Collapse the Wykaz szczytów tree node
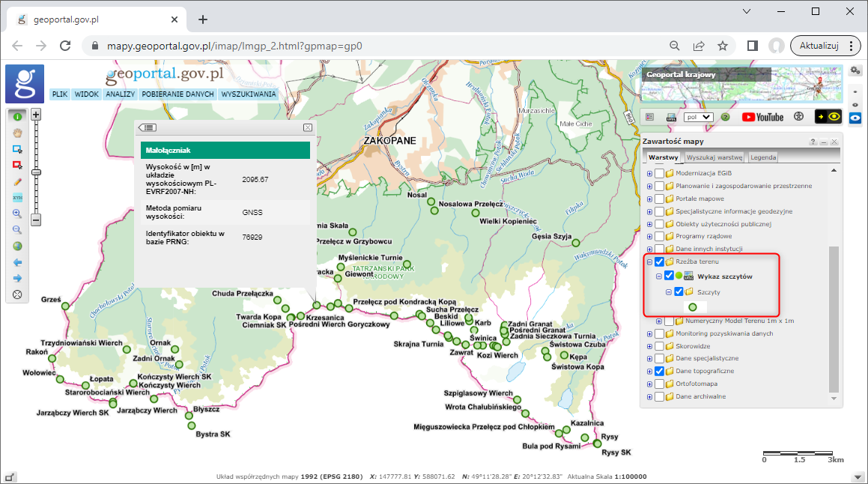Screen dimensions: 868x484 pyautogui.click(x=659, y=276)
